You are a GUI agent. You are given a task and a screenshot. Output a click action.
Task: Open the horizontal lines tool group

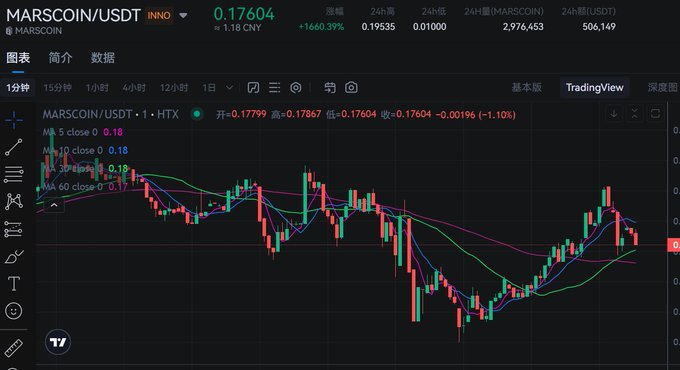(14, 174)
